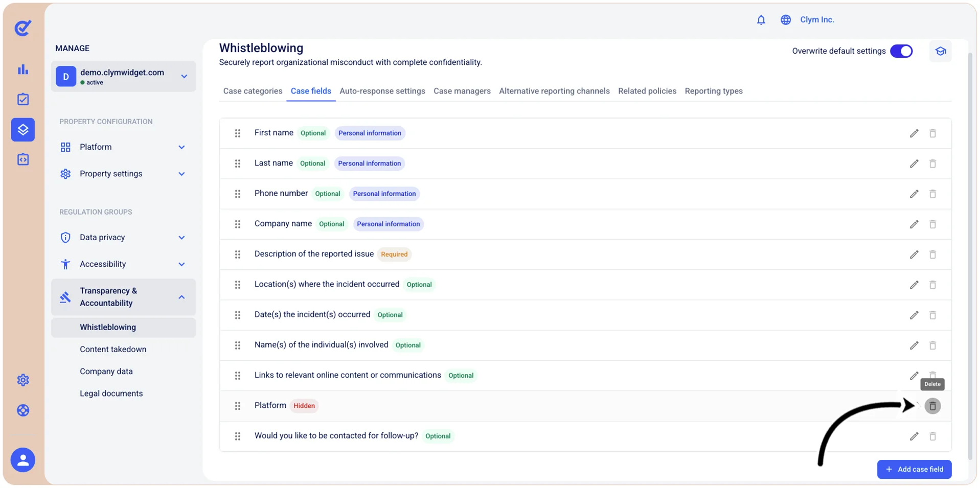
Task: Open the graduation cap help icon
Action: coord(940,51)
